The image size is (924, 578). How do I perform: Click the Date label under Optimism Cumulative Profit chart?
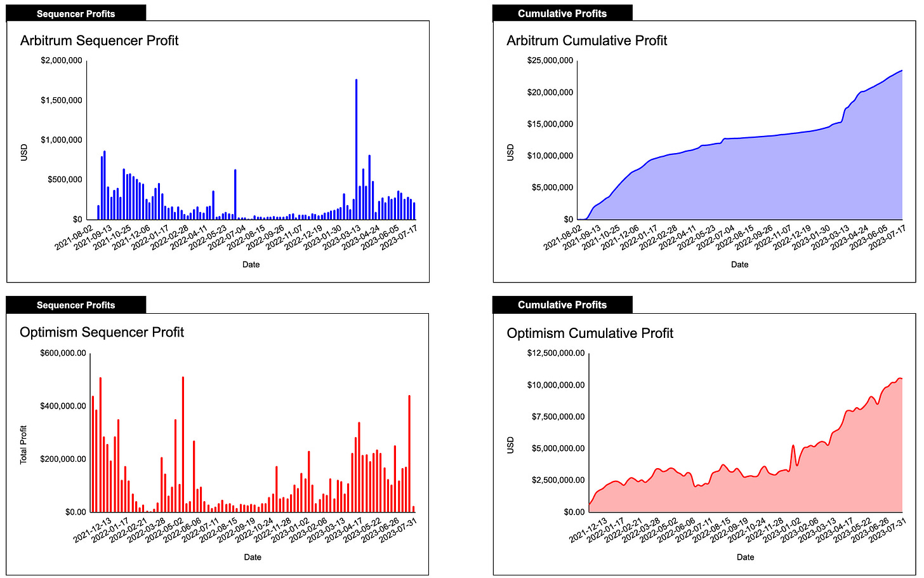(x=746, y=557)
